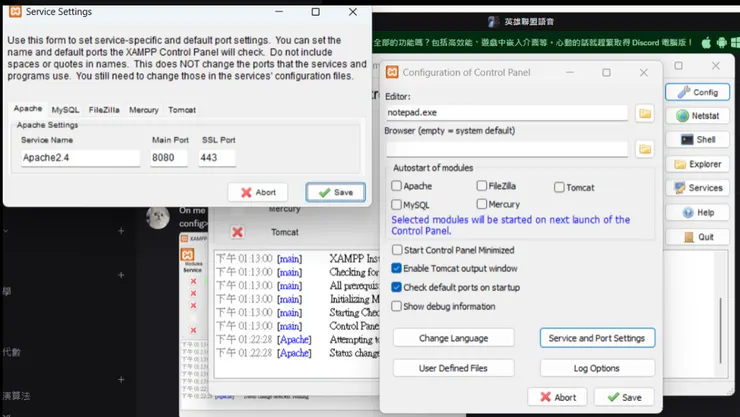The height and width of the screenshot is (417, 740).
Task: Open Netstat from XAMPP side buttons
Action: click(x=698, y=116)
